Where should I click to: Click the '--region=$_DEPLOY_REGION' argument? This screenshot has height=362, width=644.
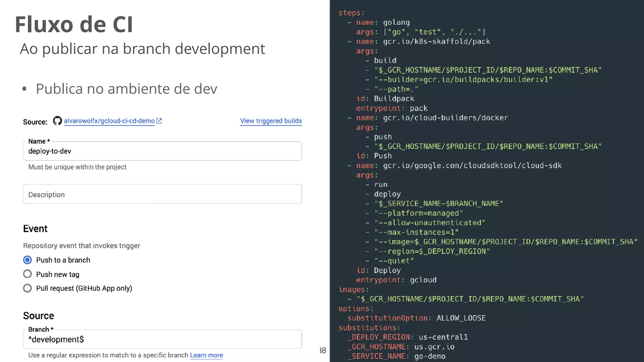tap(432, 251)
